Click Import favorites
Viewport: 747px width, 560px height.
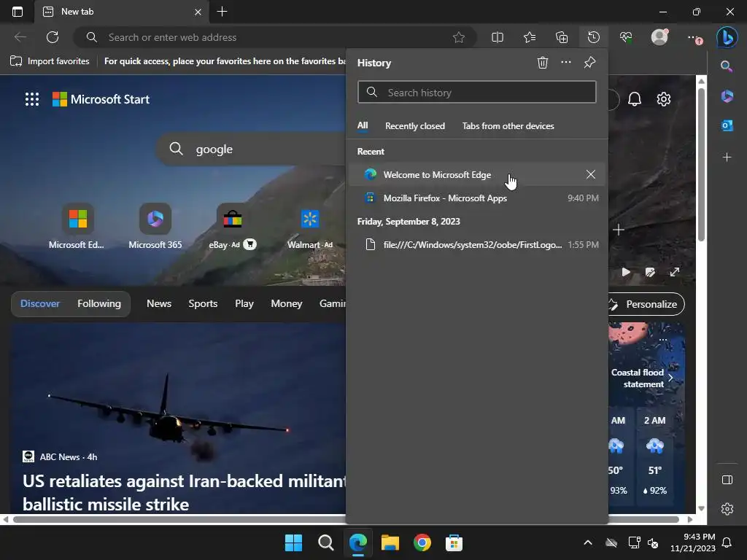point(50,61)
